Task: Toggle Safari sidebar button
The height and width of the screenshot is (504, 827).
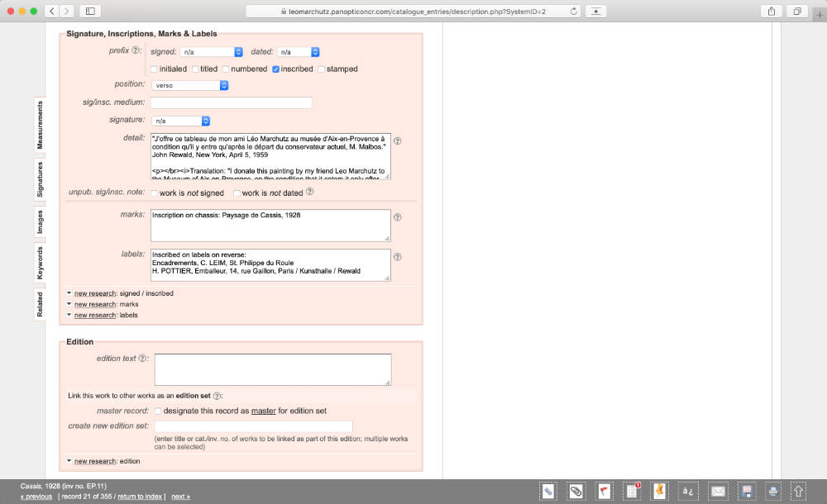Action: [x=90, y=11]
